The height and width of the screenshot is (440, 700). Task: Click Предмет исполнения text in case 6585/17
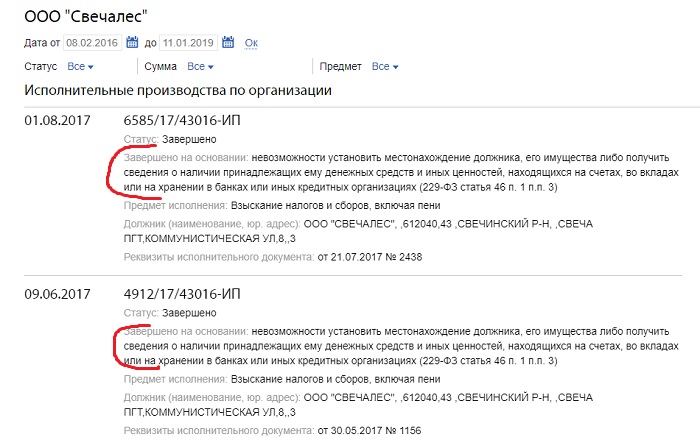point(282,205)
